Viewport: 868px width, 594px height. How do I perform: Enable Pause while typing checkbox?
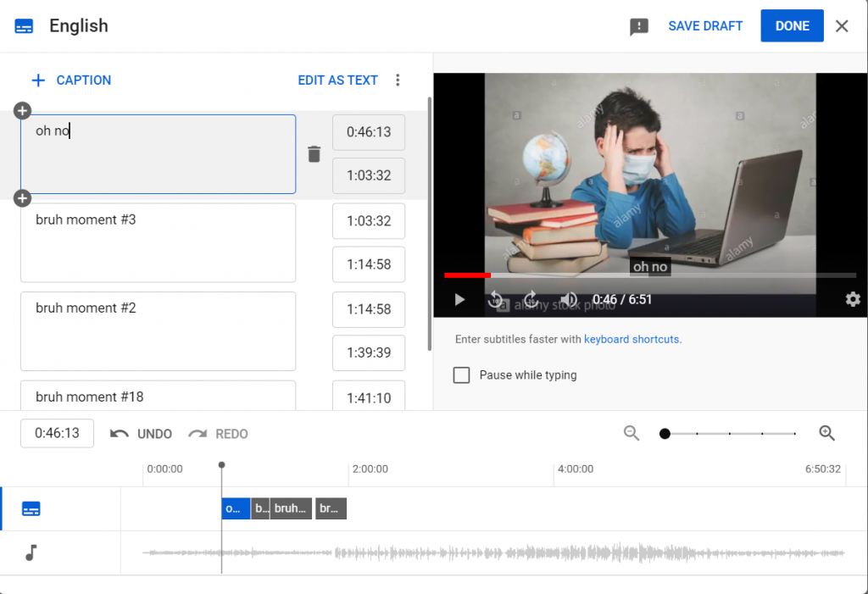(x=461, y=375)
